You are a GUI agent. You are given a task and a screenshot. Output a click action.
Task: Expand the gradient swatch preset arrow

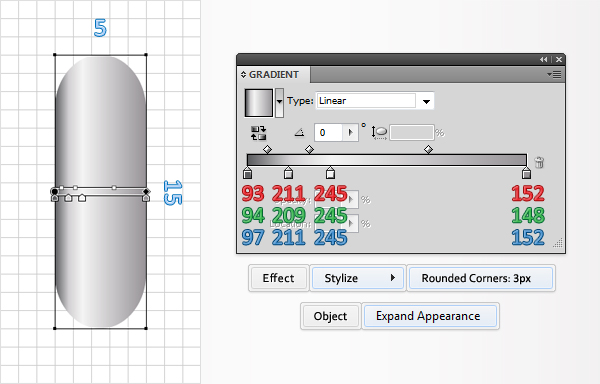pos(279,102)
